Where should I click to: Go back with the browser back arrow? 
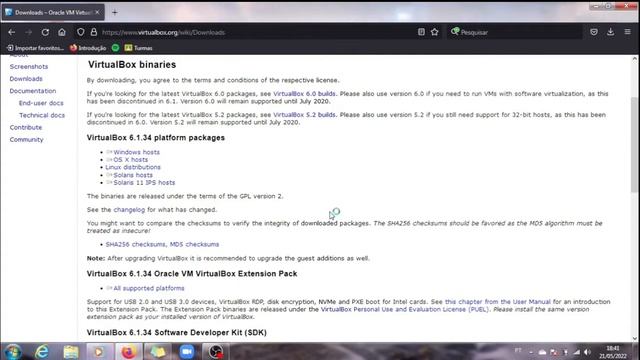[x=11, y=32]
